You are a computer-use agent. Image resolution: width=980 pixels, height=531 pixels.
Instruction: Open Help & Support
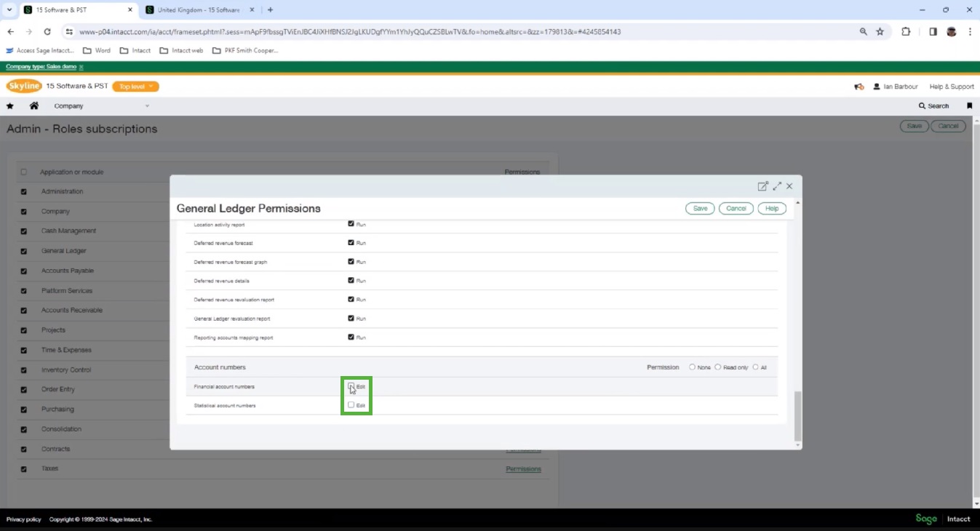pos(951,87)
